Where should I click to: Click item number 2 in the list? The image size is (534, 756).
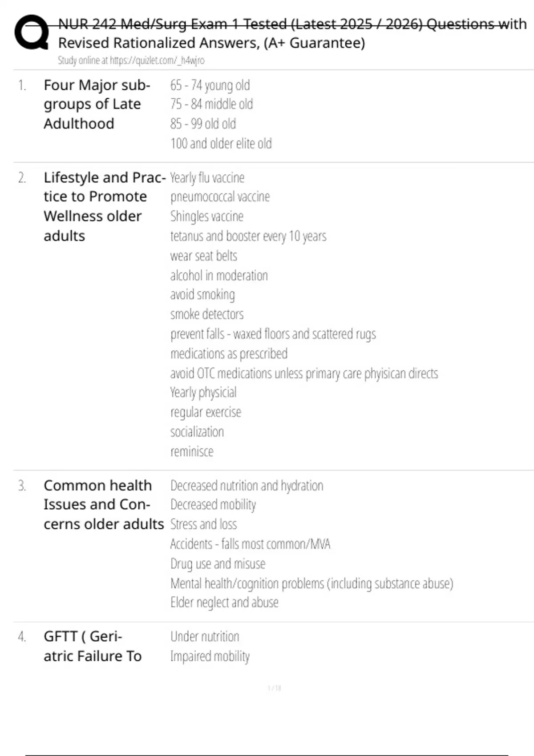(x=22, y=178)
